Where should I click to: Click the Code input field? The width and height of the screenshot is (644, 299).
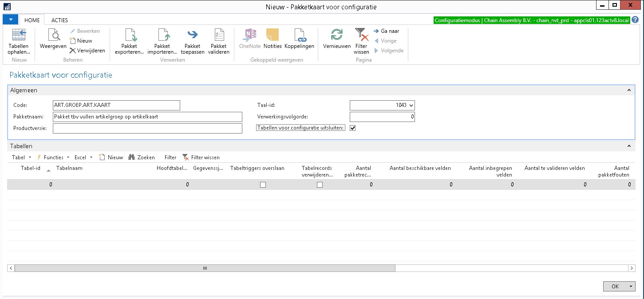pyautogui.click(x=116, y=105)
